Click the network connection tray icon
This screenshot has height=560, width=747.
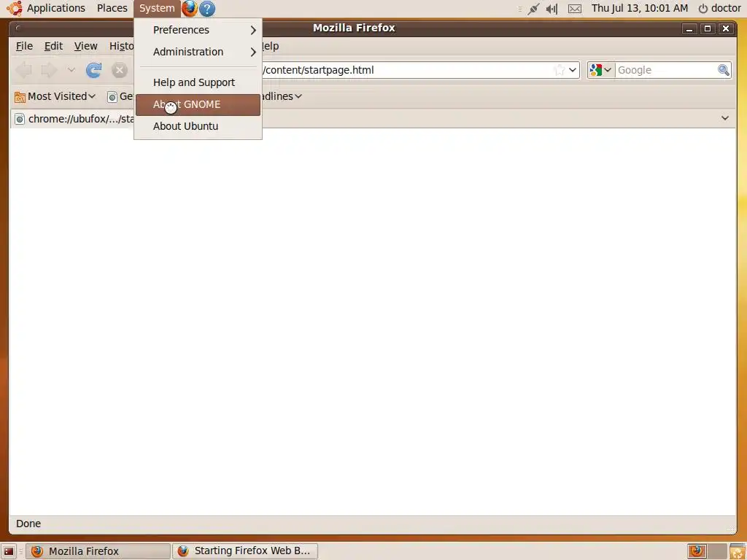tap(533, 9)
